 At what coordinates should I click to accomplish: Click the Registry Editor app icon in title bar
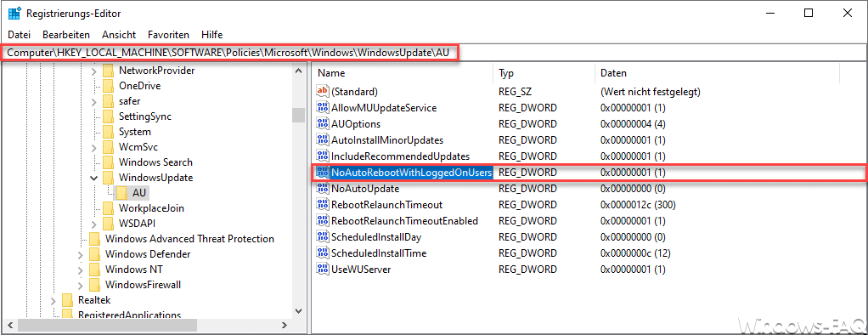[x=14, y=13]
